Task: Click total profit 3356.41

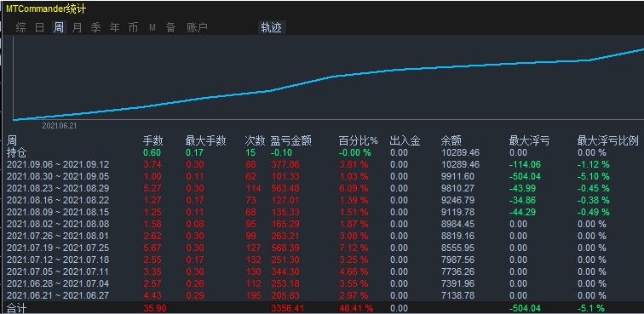Action: pos(288,308)
